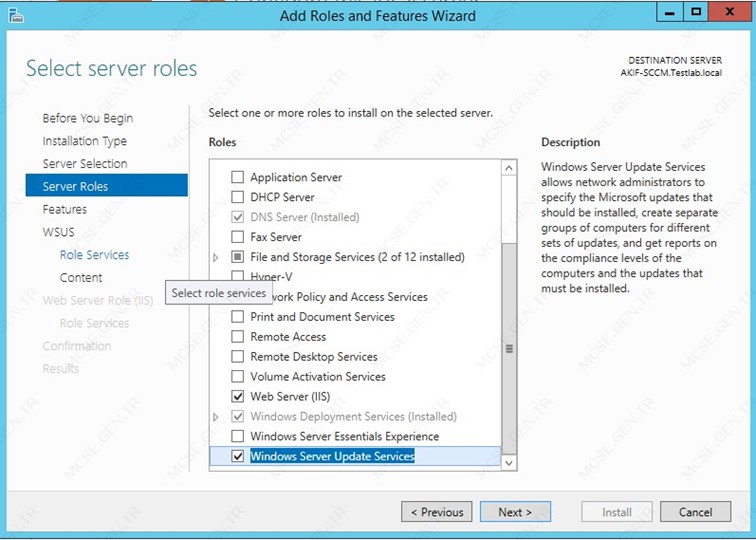Screen dimensions: 756x540
Task: Select the Web Server (IIS) label
Action: 290,396
